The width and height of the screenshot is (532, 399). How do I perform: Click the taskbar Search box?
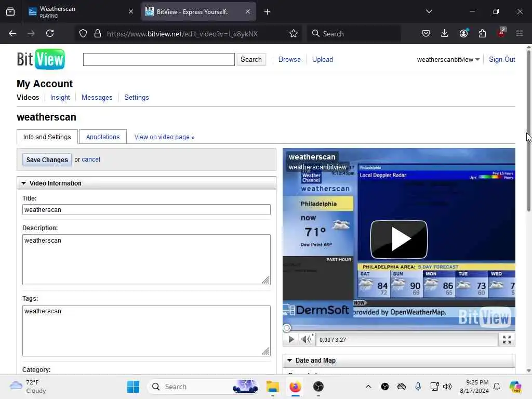click(x=204, y=387)
